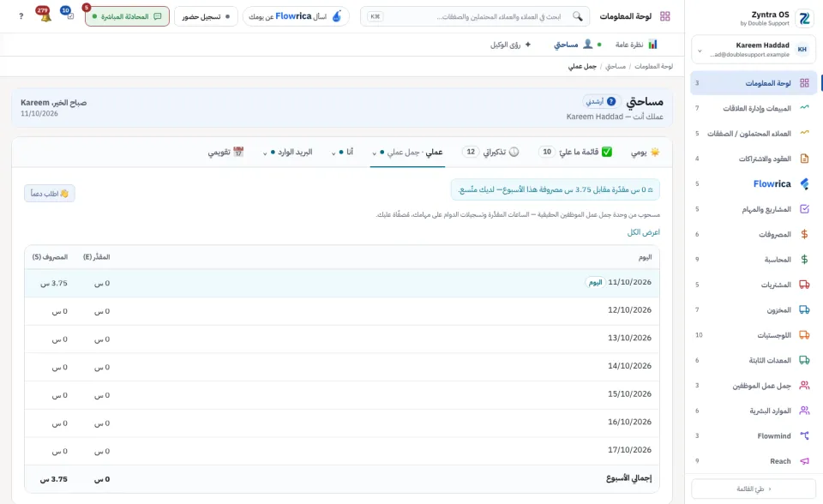Open المشاريع والمهام checkbox icon

(x=804, y=208)
